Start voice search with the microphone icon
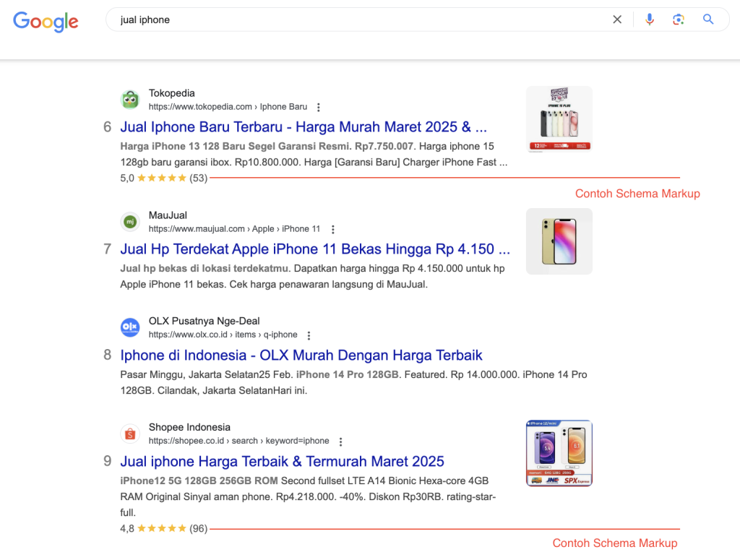This screenshot has height=560, width=740. click(650, 20)
